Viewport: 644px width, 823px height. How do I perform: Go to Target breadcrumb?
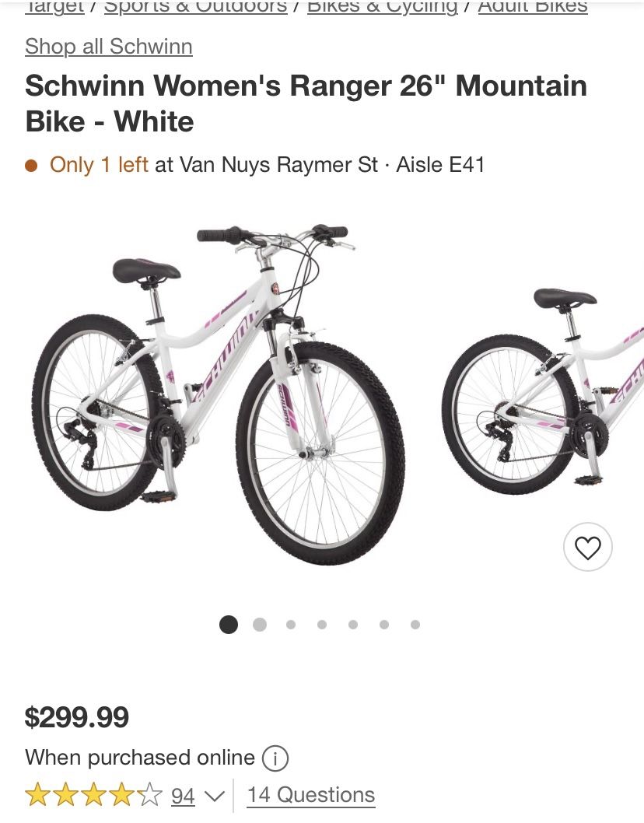(x=54, y=7)
